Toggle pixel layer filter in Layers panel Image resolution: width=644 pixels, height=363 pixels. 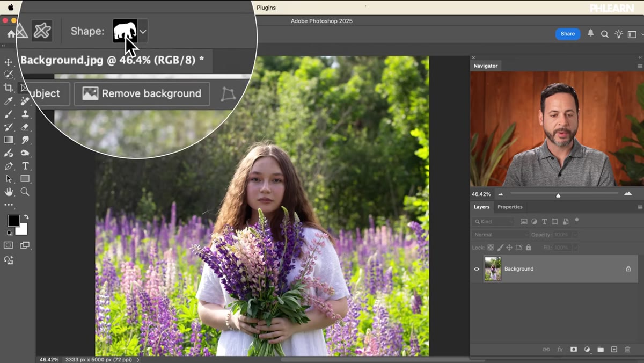(x=524, y=221)
